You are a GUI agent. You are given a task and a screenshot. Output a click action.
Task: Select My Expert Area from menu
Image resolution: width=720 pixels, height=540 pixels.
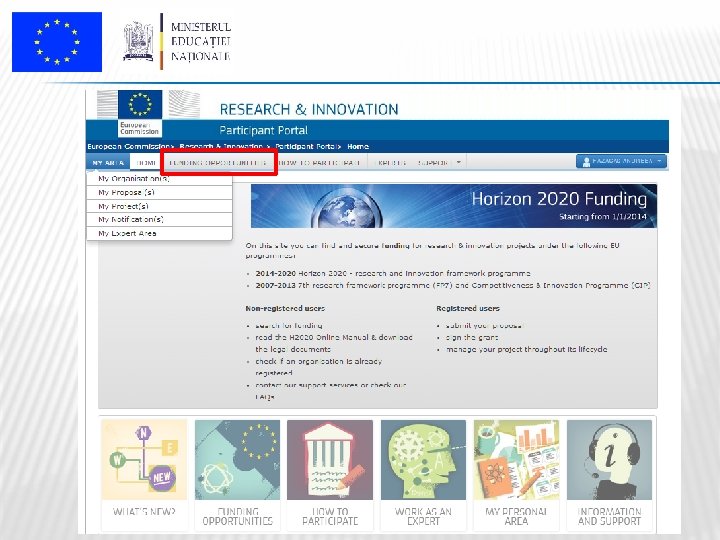point(159,233)
